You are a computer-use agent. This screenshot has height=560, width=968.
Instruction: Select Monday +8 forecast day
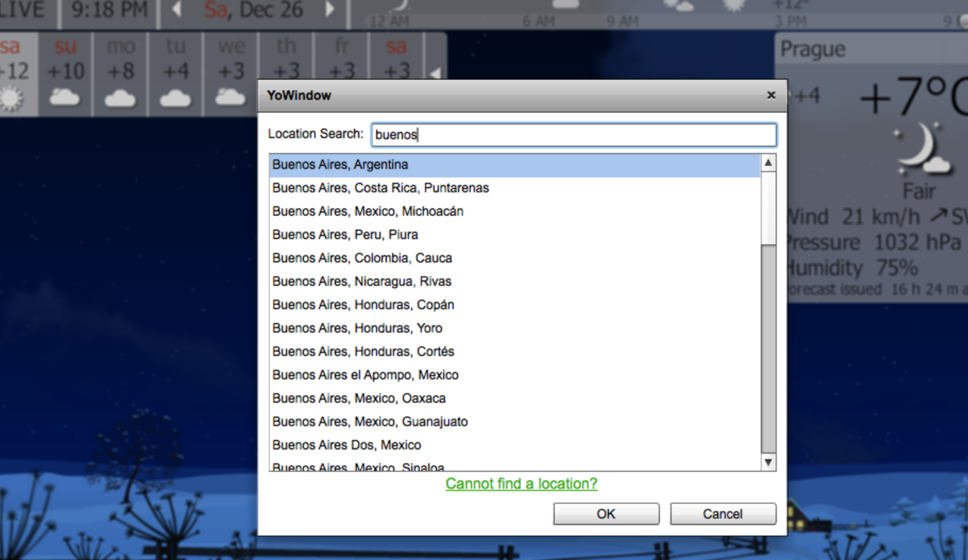click(121, 73)
